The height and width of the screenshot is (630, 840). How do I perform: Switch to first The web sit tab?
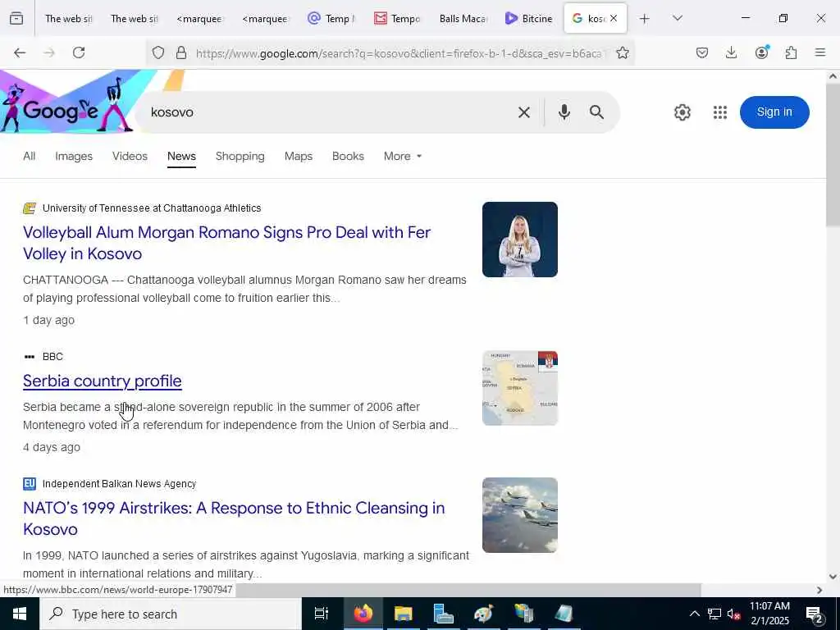coord(68,19)
